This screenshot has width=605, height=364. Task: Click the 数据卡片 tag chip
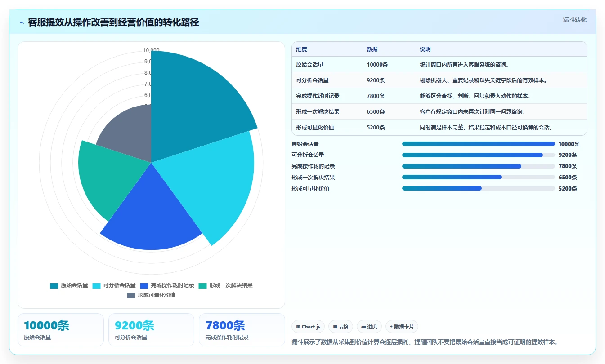coord(402,327)
